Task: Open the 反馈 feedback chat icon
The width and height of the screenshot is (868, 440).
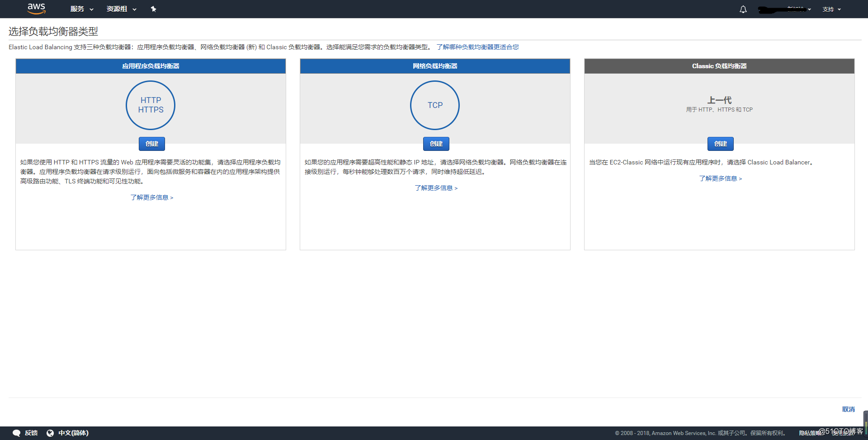Action: click(17, 433)
